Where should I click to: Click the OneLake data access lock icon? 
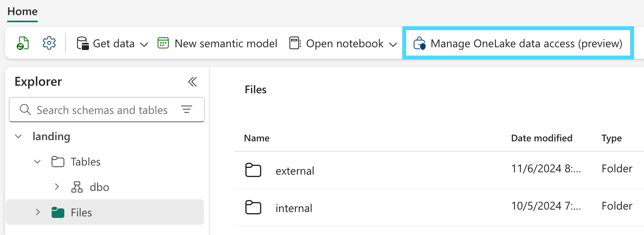click(x=419, y=43)
